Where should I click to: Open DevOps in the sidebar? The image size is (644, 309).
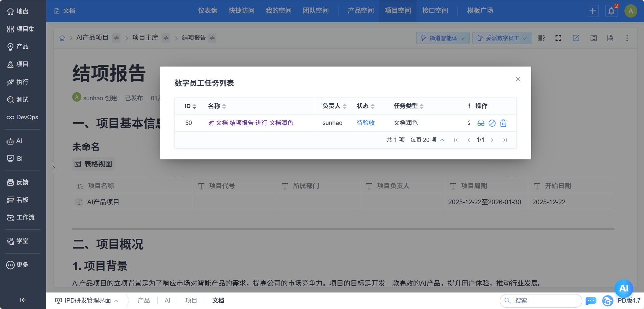(x=23, y=117)
